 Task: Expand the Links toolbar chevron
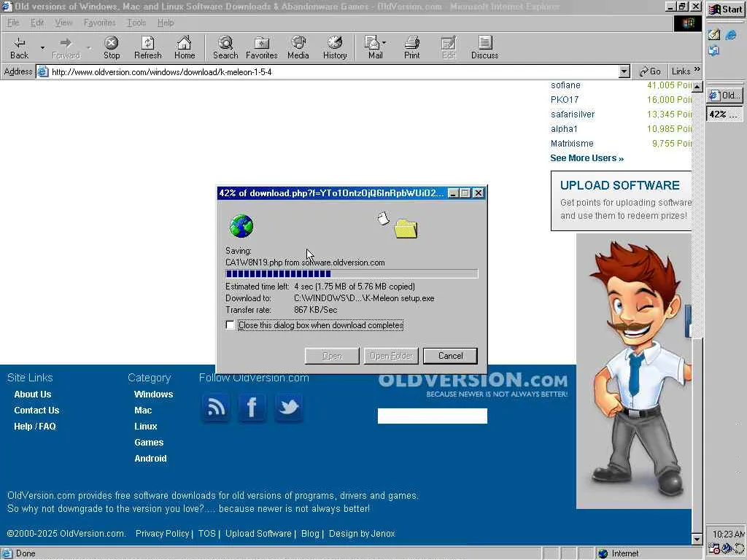(x=697, y=69)
